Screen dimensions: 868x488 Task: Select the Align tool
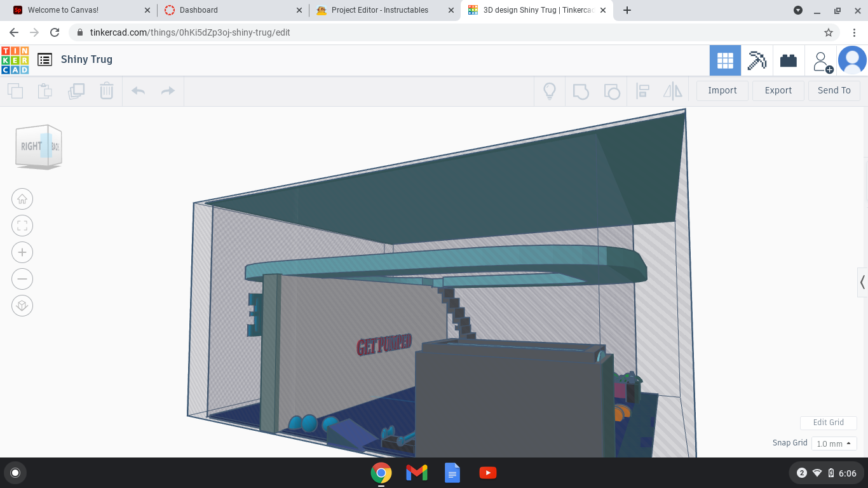point(642,91)
